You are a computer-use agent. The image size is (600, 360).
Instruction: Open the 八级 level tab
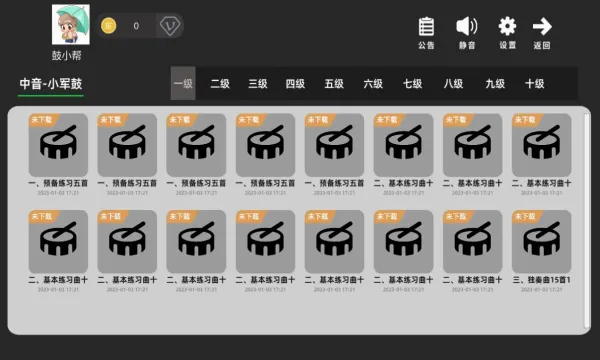pyautogui.click(x=453, y=83)
